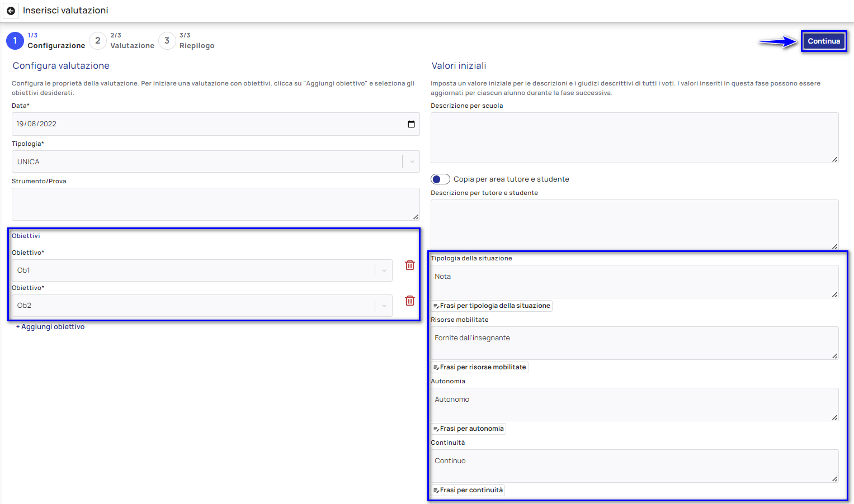This screenshot has height=504, width=854.
Task: Toggle Copia per area tutore e studente
Action: click(x=440, y=179)
